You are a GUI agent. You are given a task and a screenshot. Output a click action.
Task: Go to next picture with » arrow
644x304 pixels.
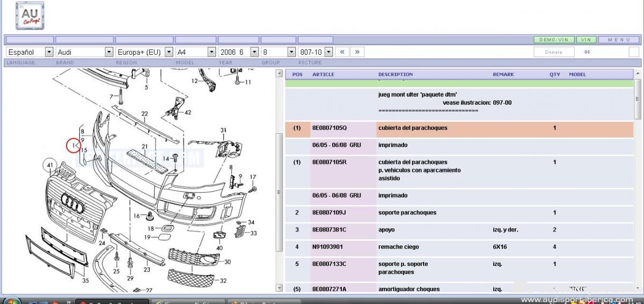(357, 52)
